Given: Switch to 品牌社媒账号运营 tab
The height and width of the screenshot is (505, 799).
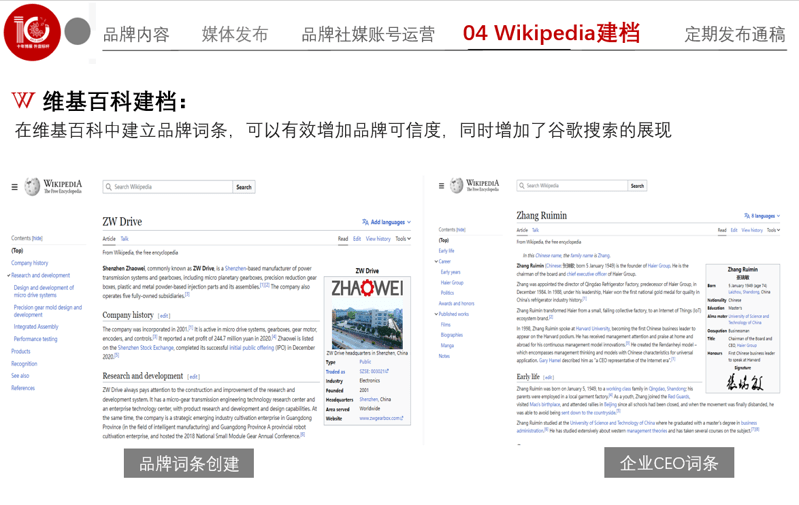Looking at the screenshot, I should (368, 34).
